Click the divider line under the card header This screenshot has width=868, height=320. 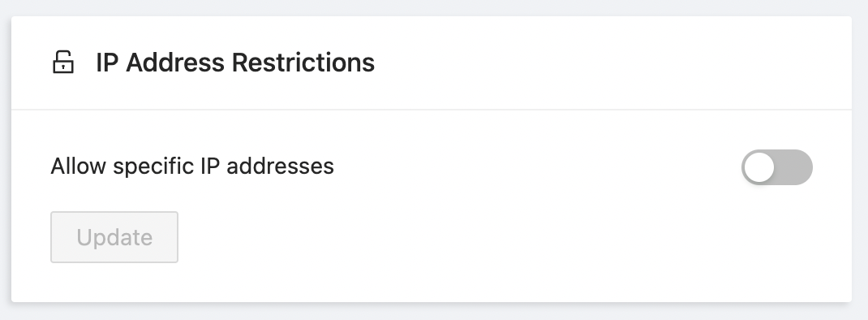pyautogui.click(x=432, y=110)
